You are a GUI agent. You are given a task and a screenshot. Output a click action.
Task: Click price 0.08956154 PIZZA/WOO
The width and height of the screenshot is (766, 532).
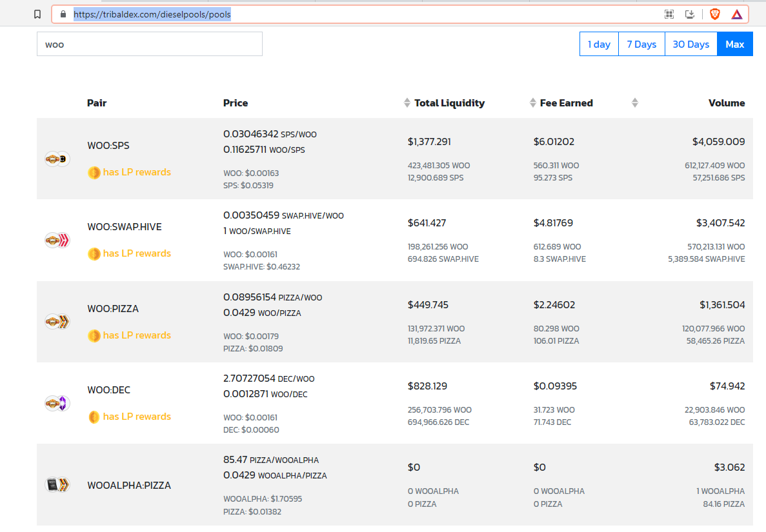(x=272, y=297)
